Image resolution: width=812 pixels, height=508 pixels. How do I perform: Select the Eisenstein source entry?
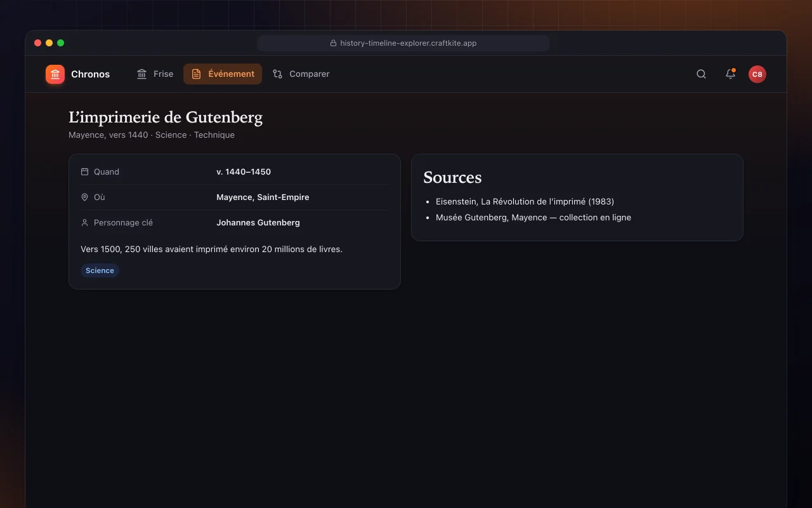[x=525, y=201]
